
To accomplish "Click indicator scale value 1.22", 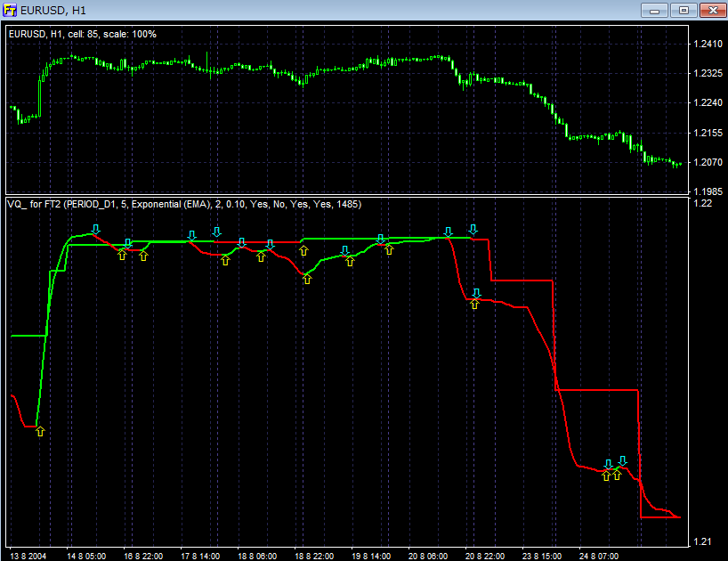I will click(x=702, y=203).
